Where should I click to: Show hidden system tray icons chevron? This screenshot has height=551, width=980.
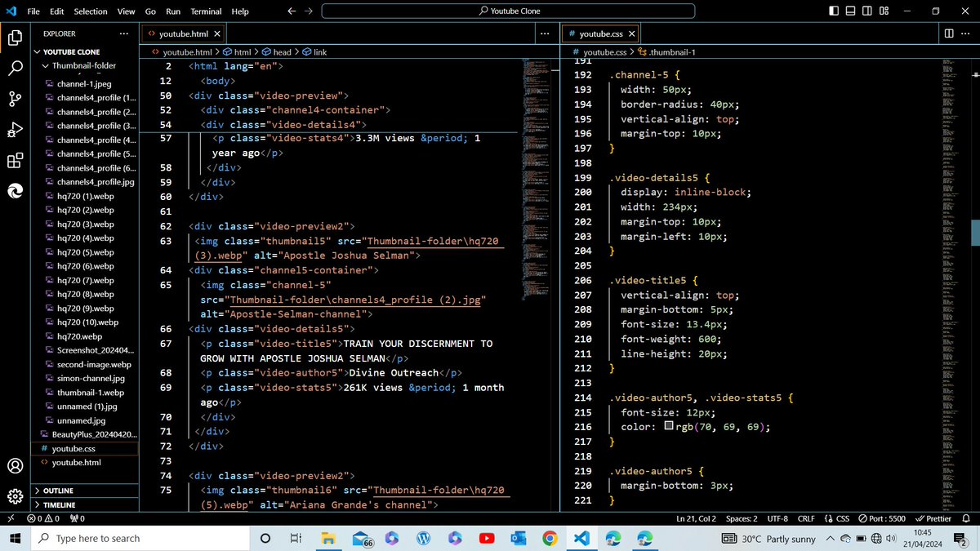(x=829, y=539)
